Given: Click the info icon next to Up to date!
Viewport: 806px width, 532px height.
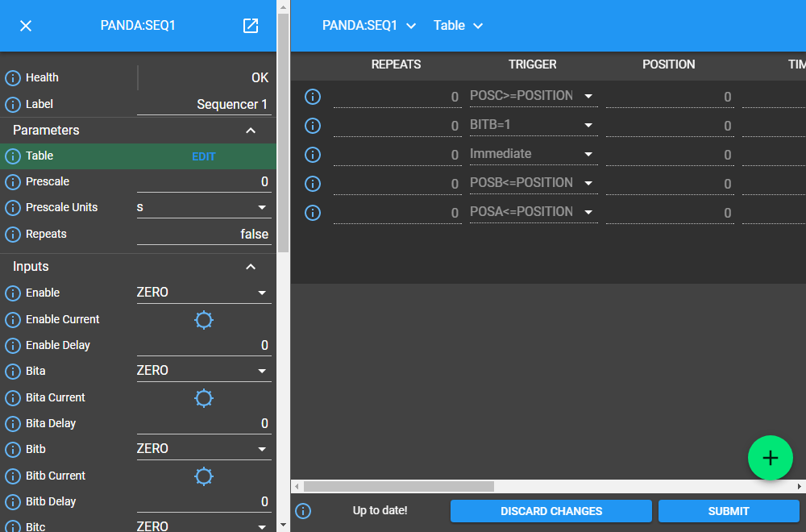Looking at the screenshot, I should pos(303,511).
